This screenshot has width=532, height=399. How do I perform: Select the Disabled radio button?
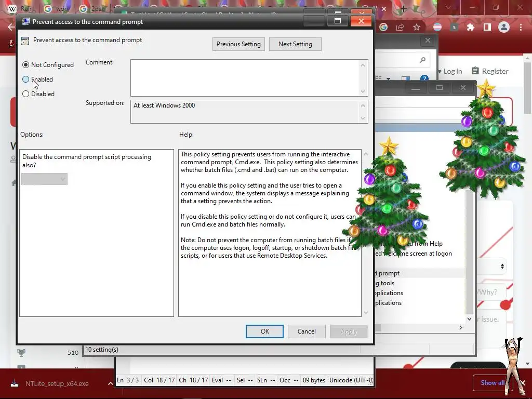click(26, 94)
